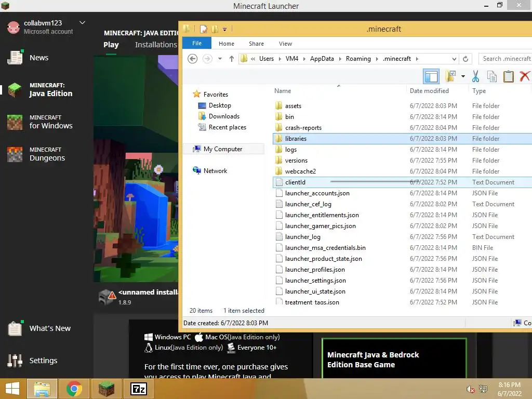This screenshot has width=532, height=399.
Task: Open the Windows Start button
Action: [12, 389]
